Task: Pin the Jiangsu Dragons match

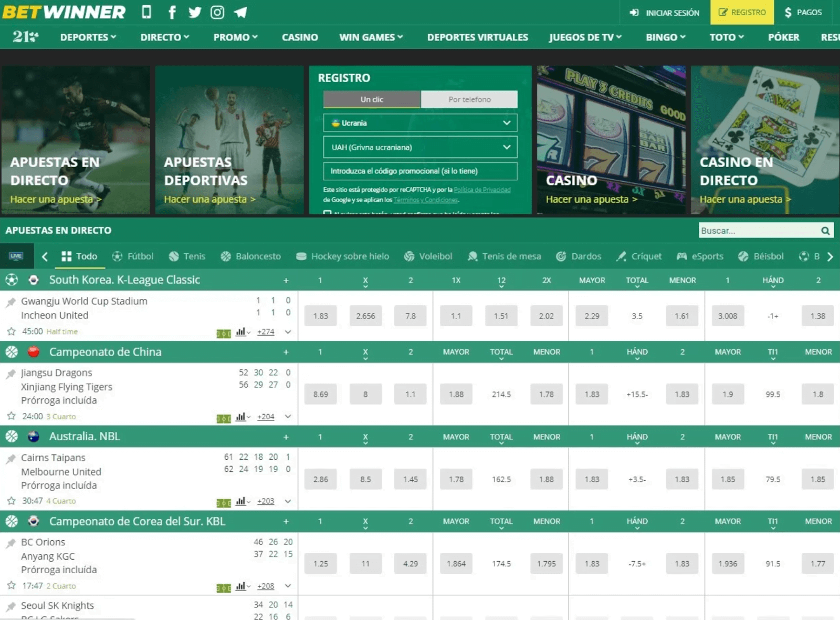Action: point(10,374)
